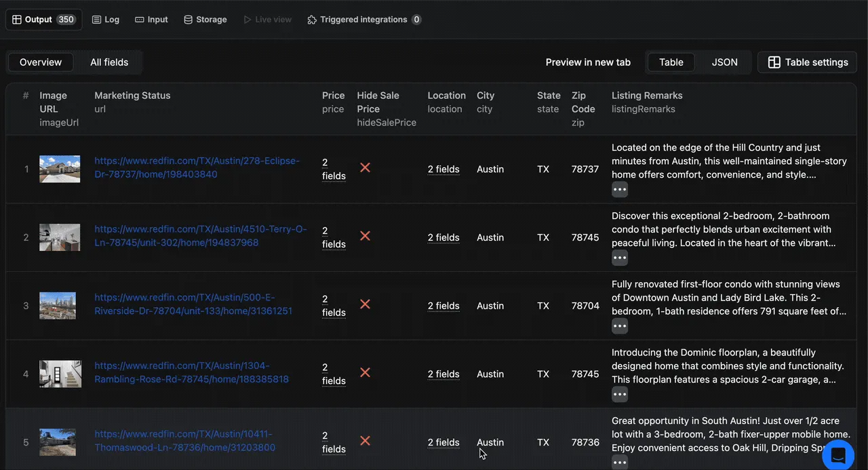Open the Input tab
868x470 pixels.
coord(151,20)
